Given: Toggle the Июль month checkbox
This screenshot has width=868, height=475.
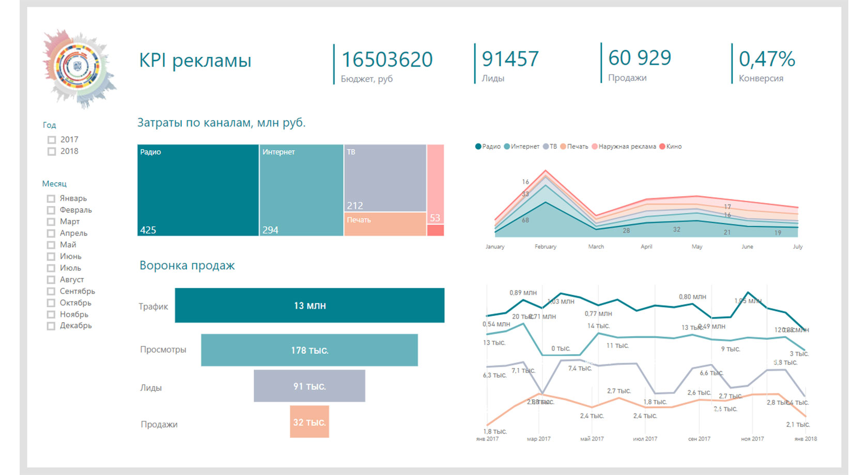Looking at the screenshot, I should 51,268.
